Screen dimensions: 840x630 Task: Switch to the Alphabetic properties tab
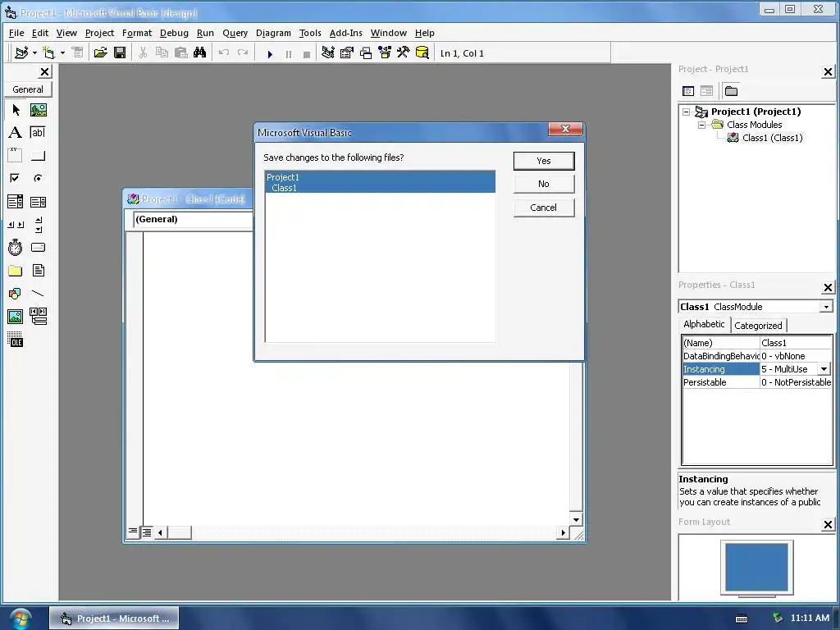[704, 324]
